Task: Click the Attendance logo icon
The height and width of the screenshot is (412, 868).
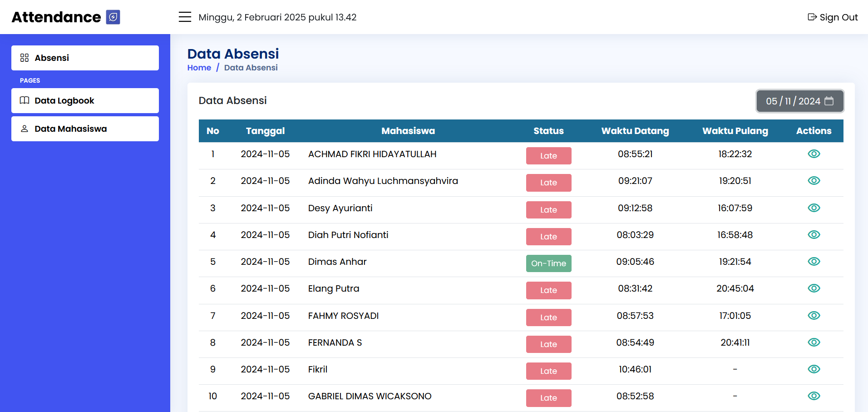Action: click(113, 17)
